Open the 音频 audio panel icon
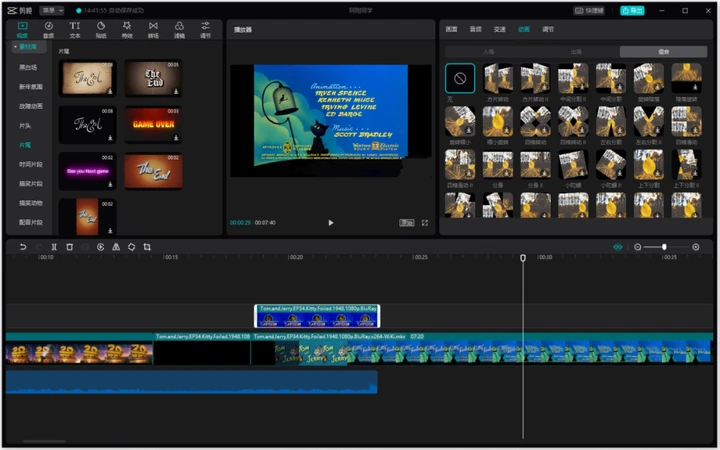The image size is (720, 450). 48,28
